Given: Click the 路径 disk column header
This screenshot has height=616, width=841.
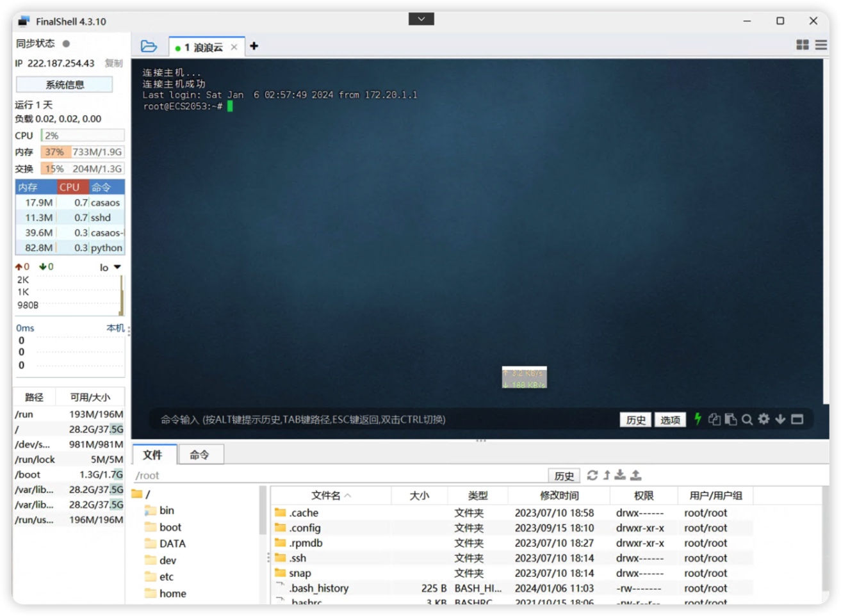Looking at the screenshot, I should 34,397.
